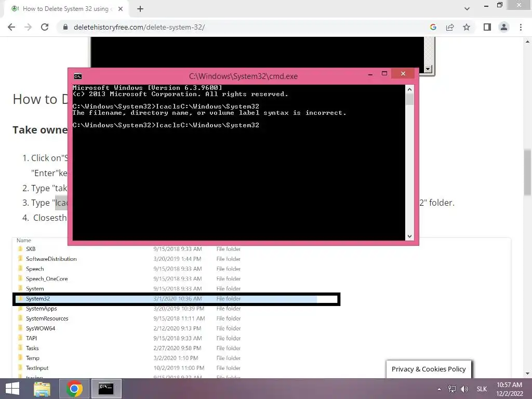Open the Privacy & Cookies Policy link
This screenshot has width=532, height=399.
(429, 369)
